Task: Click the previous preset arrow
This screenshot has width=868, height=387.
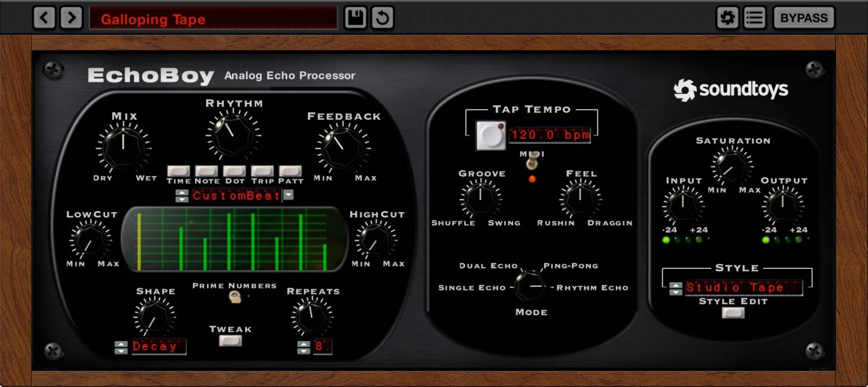Action: coord(44,18)
